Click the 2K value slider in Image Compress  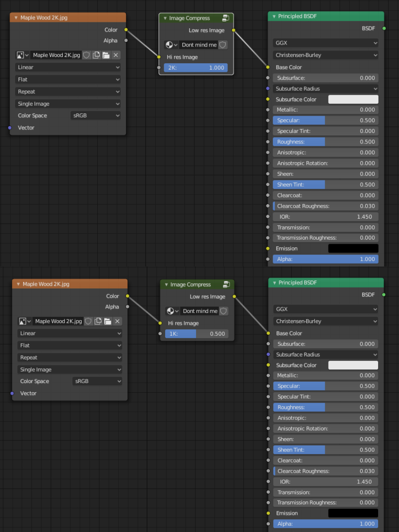point(196,67)
